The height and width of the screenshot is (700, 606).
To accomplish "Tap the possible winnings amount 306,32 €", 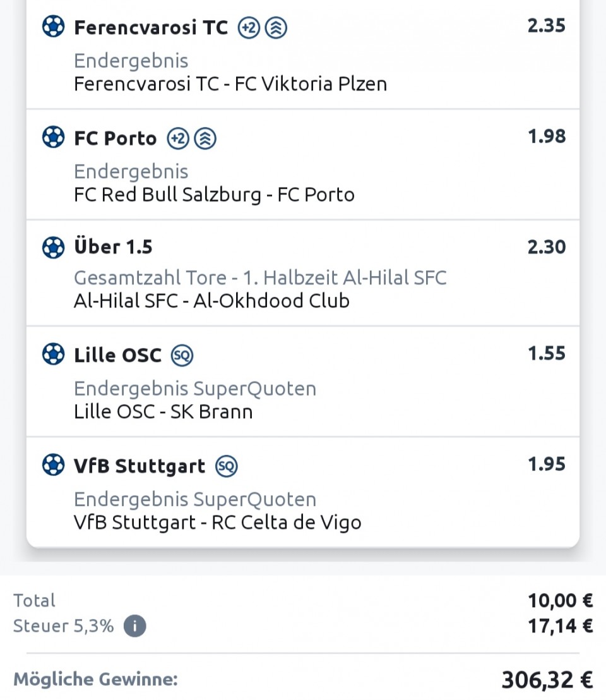I will (x=547, y=680).
